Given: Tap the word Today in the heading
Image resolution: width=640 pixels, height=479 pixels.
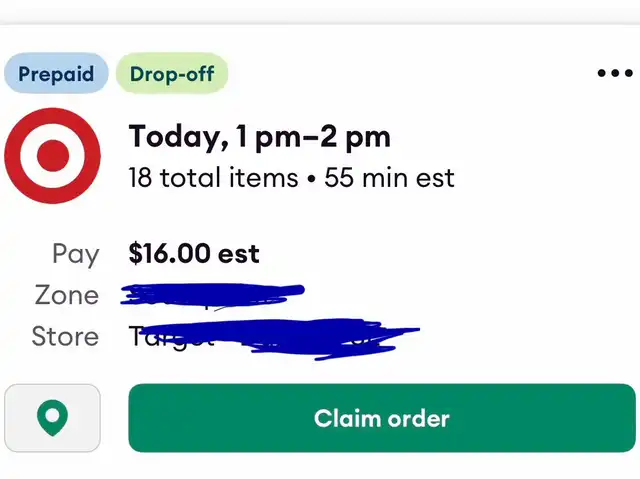Looking at the screenshot, I should click(x=168, y=136).
